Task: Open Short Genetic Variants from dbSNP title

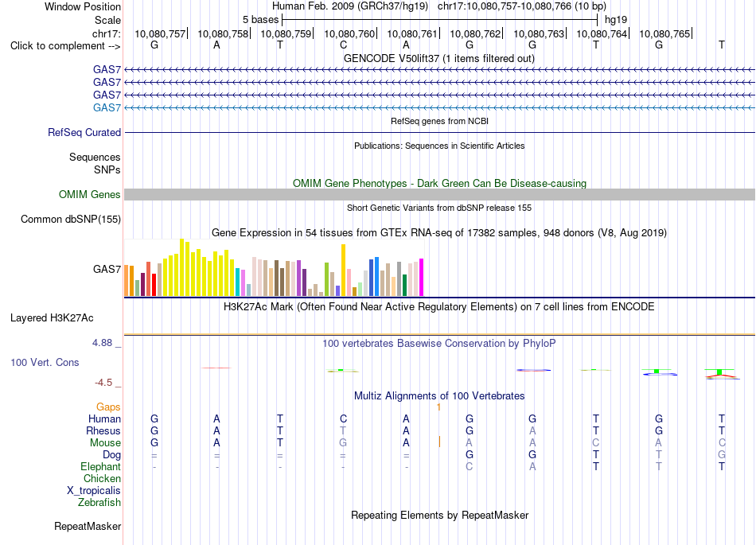Action: [439, 208]
